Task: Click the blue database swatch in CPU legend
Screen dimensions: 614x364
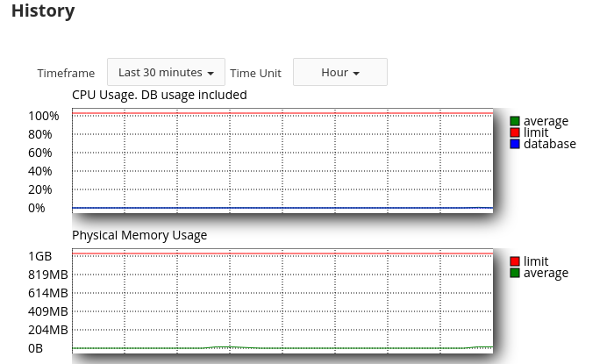Action: (515, 144)
